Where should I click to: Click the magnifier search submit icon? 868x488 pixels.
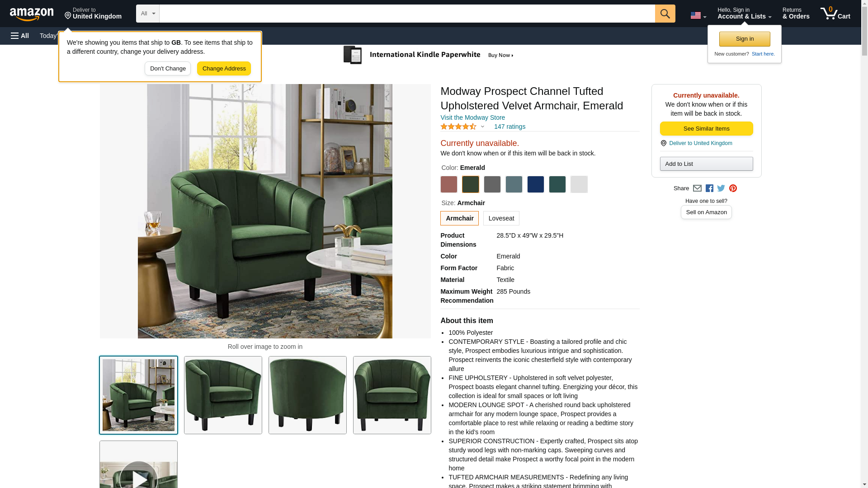665,14
